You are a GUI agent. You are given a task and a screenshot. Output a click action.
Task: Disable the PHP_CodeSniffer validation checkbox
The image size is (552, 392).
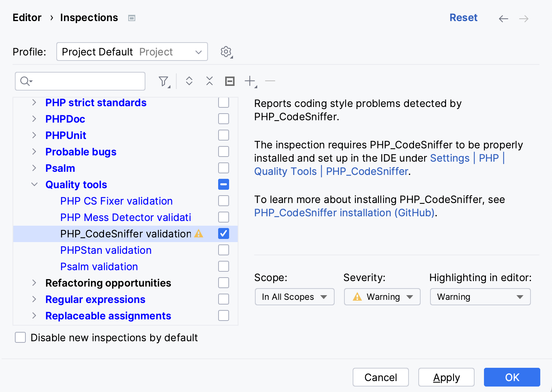(223, 233)
